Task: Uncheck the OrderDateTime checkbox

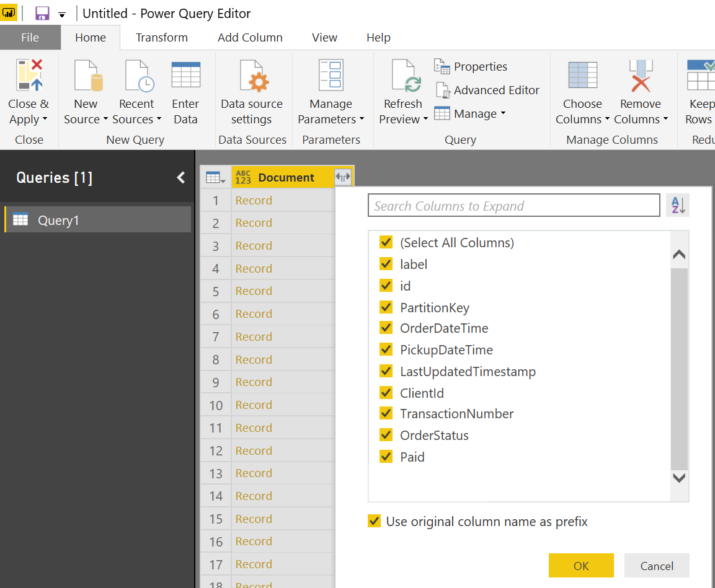Action: (386, 328)
